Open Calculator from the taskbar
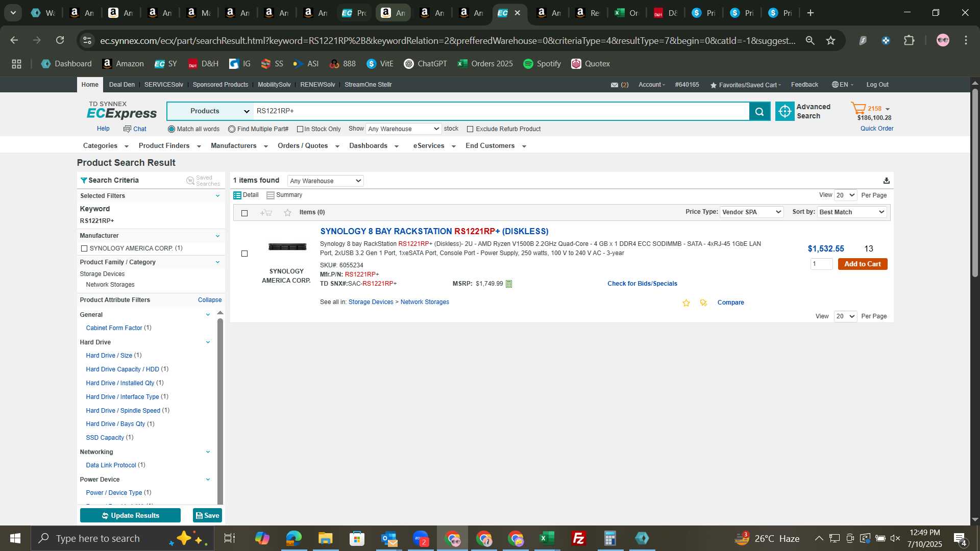 [x=610, y=538]
